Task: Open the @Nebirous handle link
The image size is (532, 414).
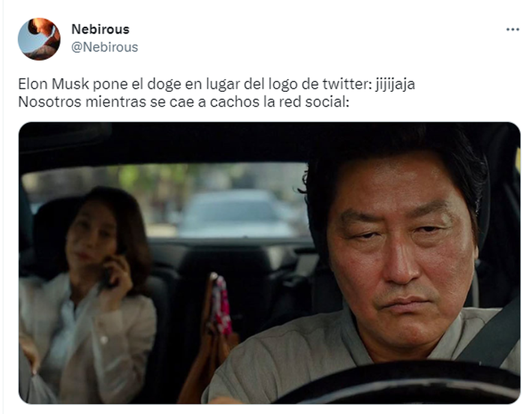Action: click(104, 47)
